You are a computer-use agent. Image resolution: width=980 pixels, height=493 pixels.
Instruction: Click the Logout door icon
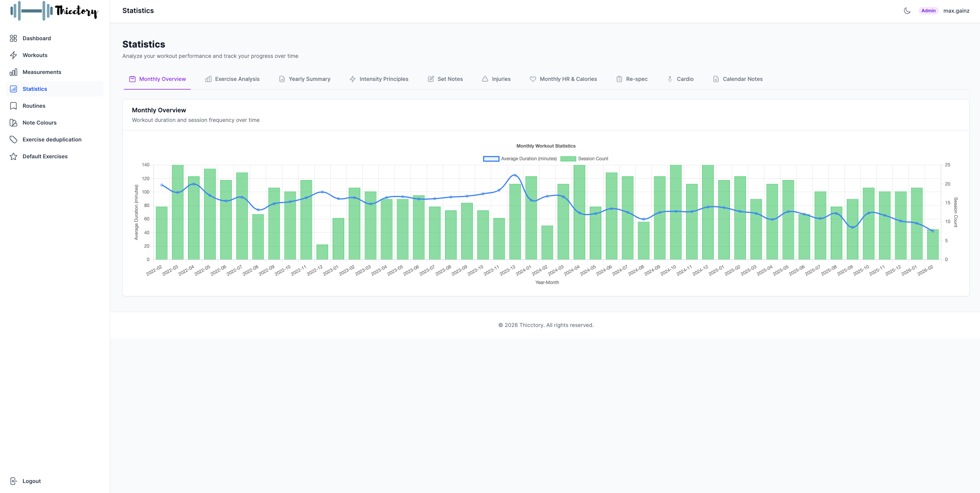13,481
